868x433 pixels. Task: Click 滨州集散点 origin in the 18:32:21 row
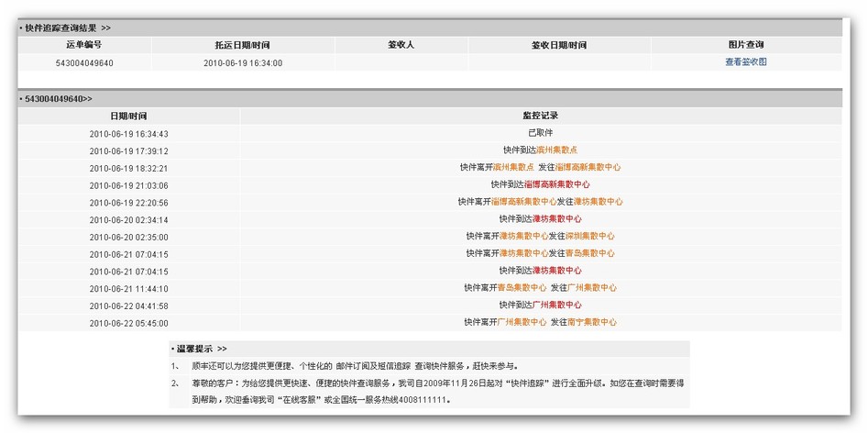coord(513,168)
